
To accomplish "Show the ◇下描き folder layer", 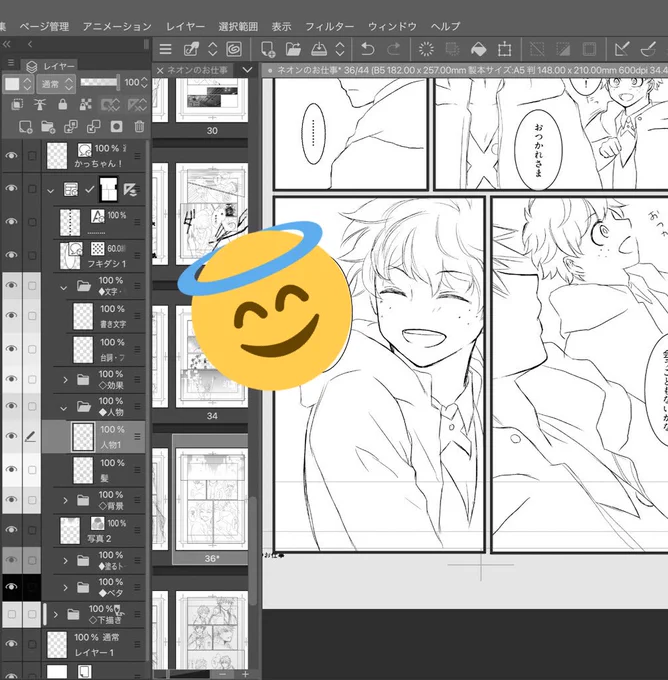I will click(x=12, y=615).
